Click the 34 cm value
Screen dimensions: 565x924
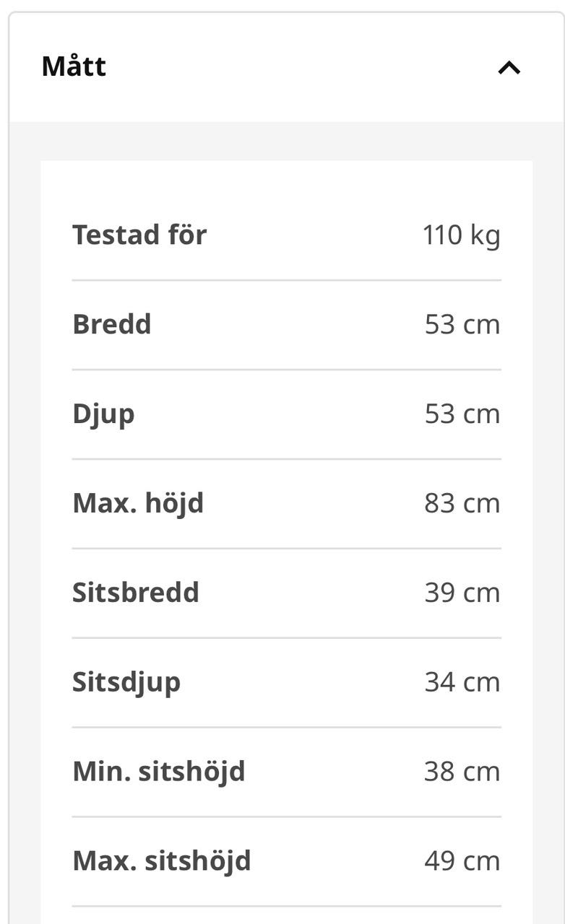click(462, 682)
